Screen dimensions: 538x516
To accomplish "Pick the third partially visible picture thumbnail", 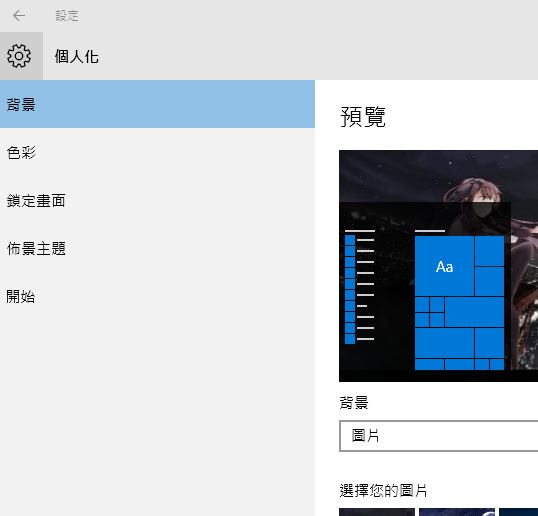I will tap(518, 512).
